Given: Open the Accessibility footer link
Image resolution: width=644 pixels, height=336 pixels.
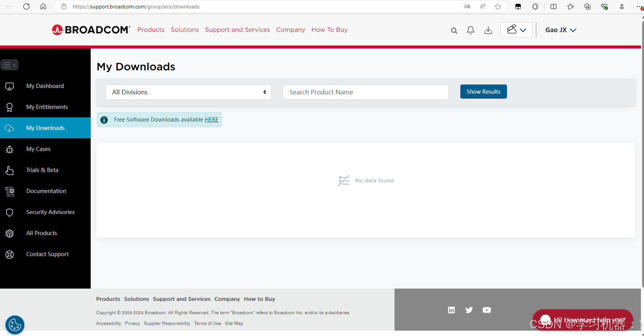Looking at the screenshot, I should pyautogui.click(x=108, y=323).
